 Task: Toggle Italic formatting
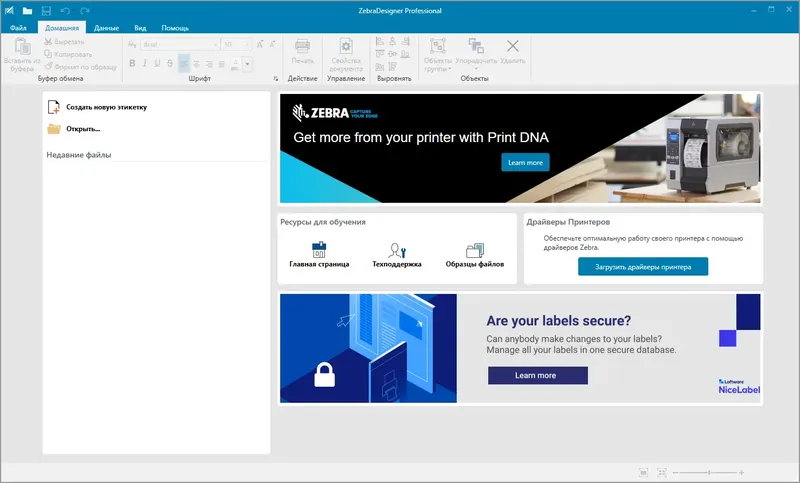click(x=145, y=63)
